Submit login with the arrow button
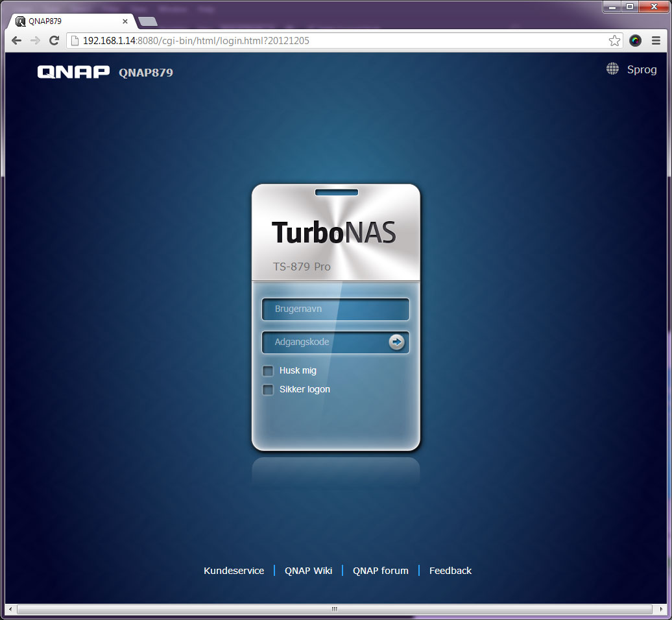 396,342
